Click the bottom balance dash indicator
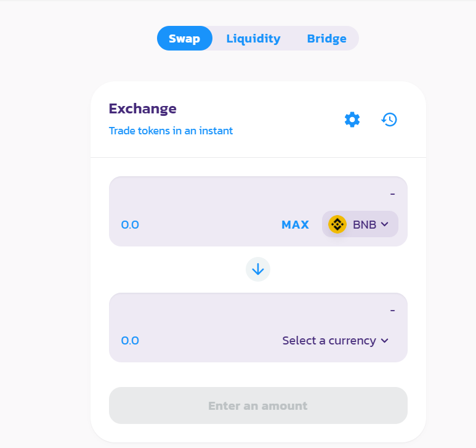This screenshot has height=448, width=476. pos(392,311)
